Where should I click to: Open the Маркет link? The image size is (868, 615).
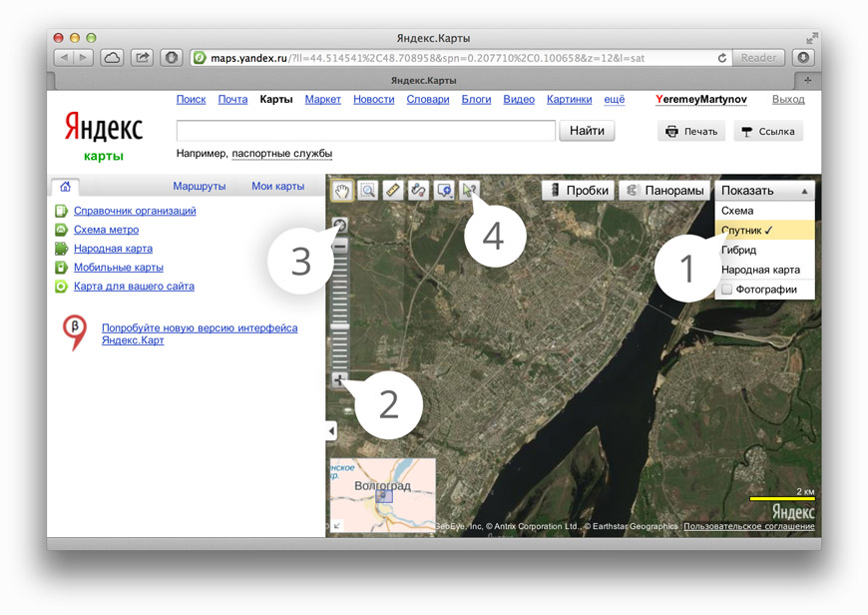pos(322,99)
